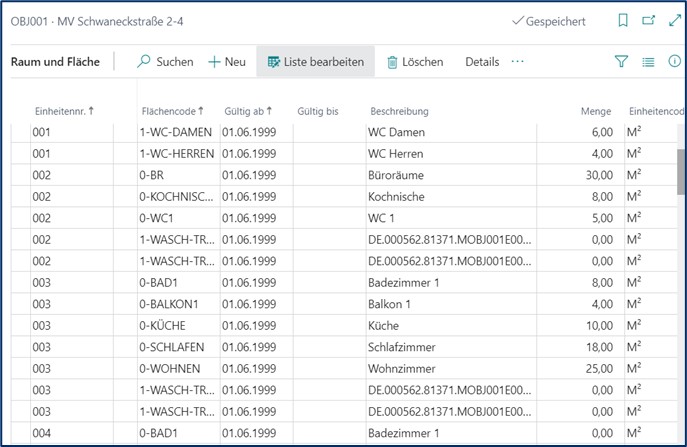Click the bookmark icon in the header
Image resolution: width=687 pixels, height=447 pixels.
pos(623,21)
